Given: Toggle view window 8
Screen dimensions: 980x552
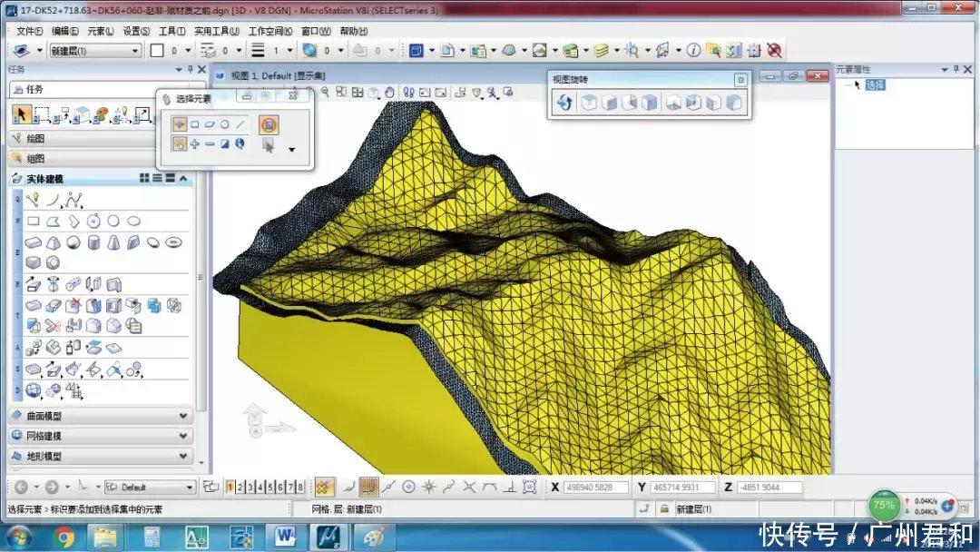Looking at the screenshot, I should click(x=300, y=487).
